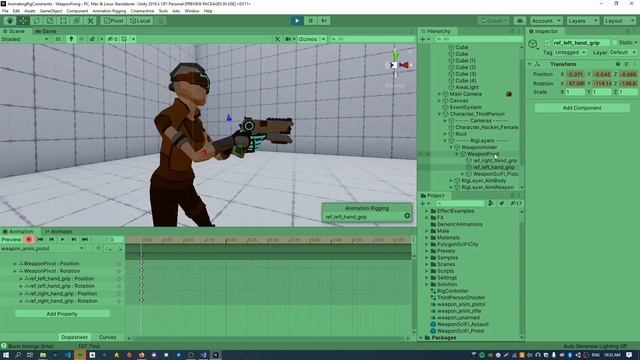Collapse the WeaponPivot hierarchy item

click(x=457, y=154)
